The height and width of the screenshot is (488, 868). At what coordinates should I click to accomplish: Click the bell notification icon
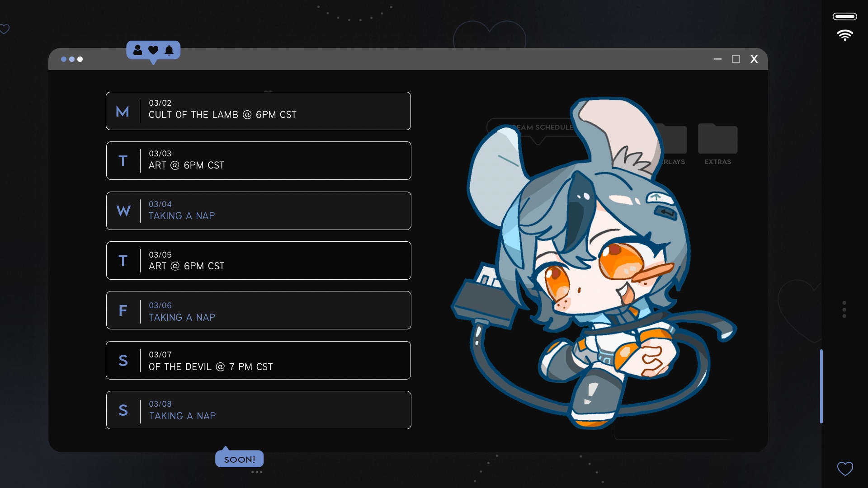169,50
